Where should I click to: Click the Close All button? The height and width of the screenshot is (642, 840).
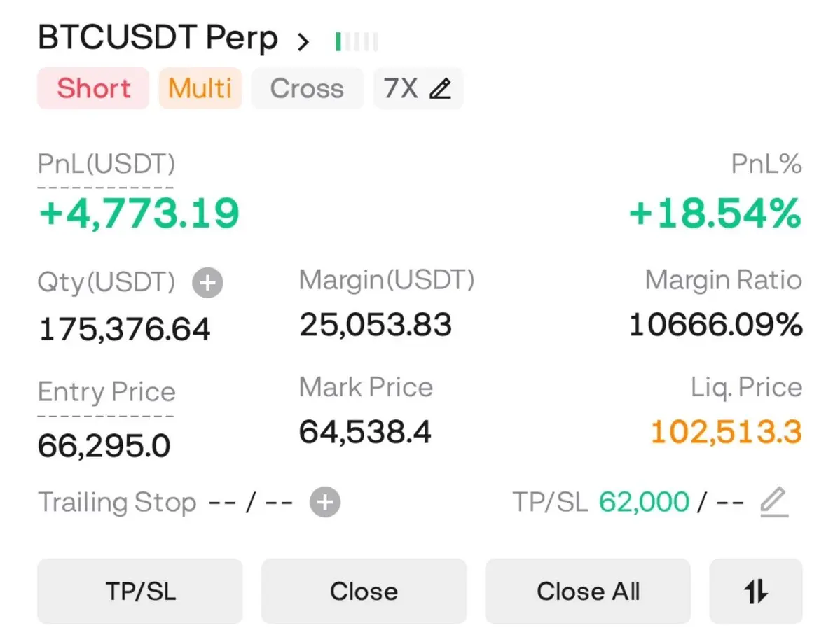click(588, 591)
